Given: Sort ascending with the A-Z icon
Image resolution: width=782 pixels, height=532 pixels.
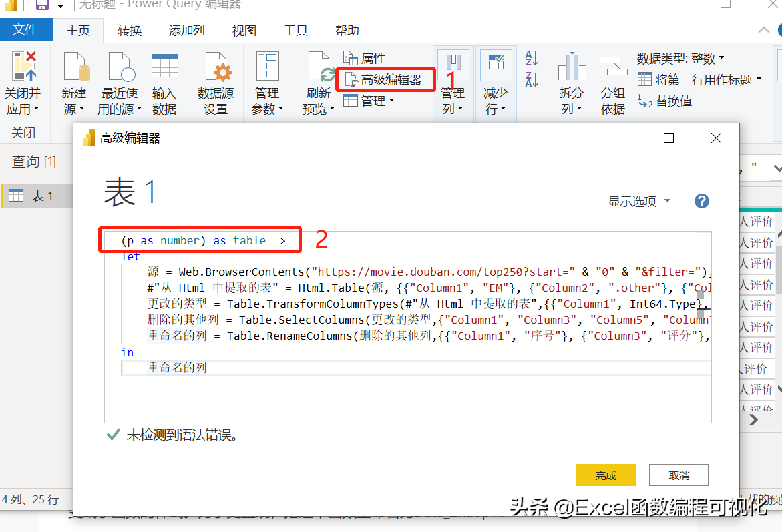Looking at the screenshot, I should click(531, 58).
